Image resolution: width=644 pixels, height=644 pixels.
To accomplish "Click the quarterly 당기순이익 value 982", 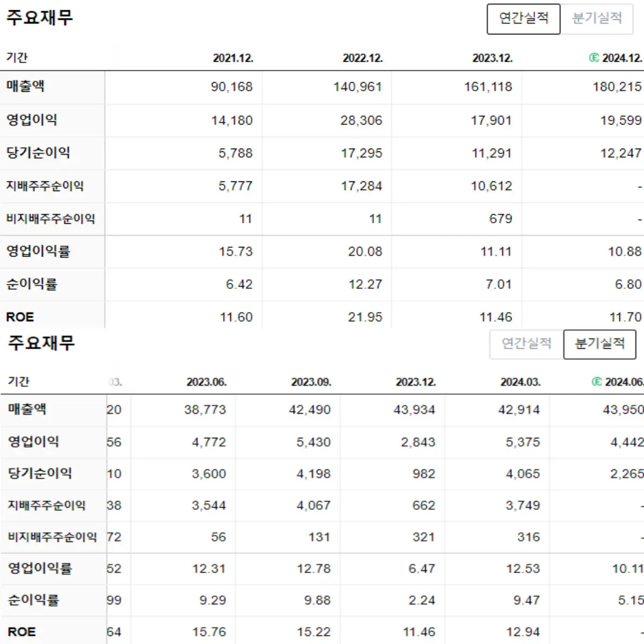I will coord(423,474).
